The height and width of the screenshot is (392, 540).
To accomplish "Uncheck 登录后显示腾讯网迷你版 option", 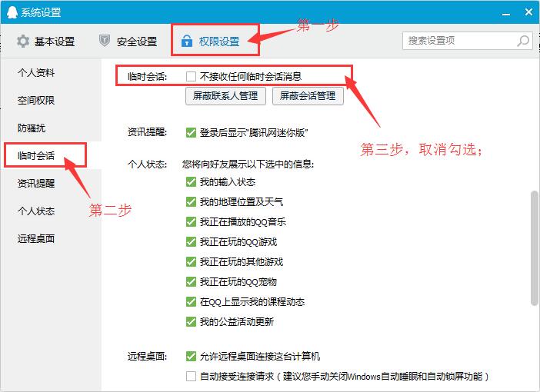I will click(x=191, y=132).
